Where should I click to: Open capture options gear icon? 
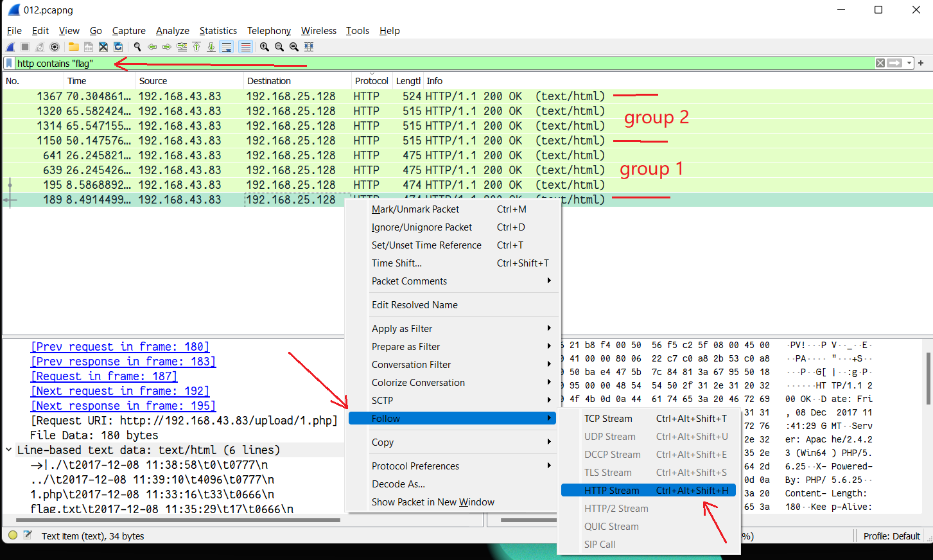click(55, 47)
